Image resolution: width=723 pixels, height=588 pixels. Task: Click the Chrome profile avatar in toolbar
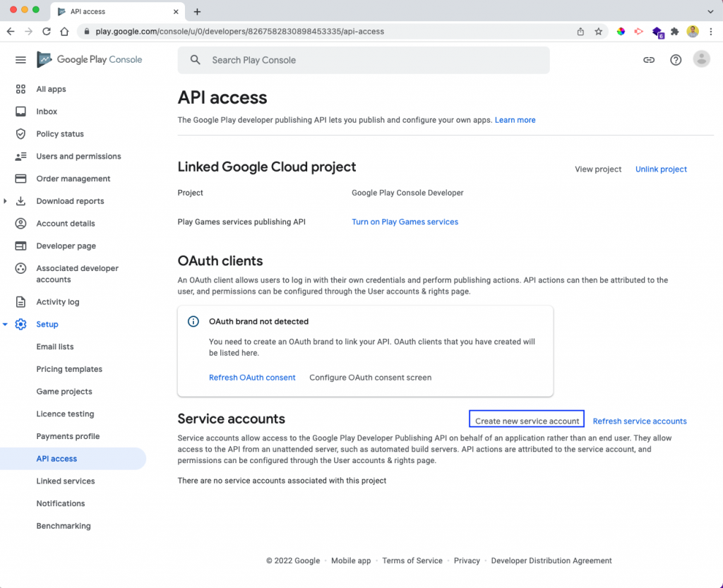click(693, 31)
